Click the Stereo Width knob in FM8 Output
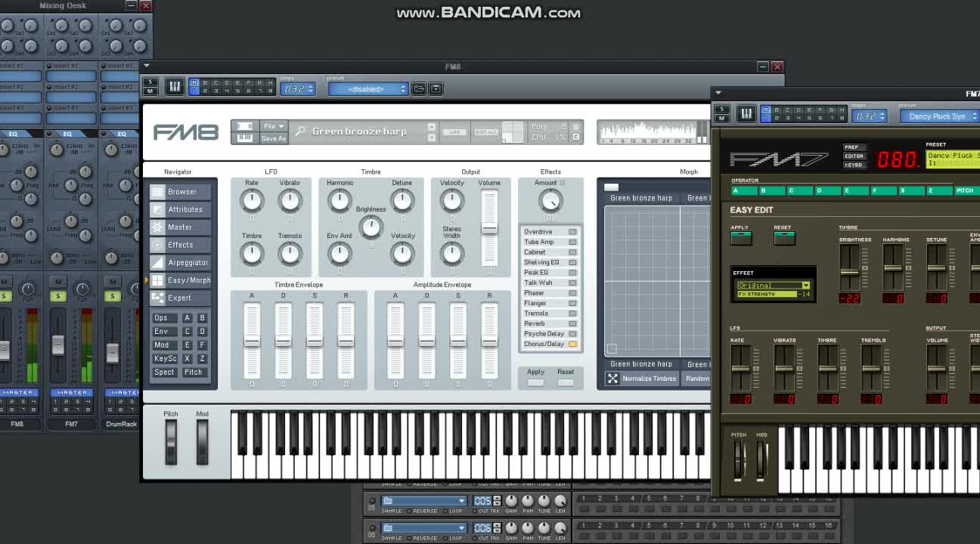 pos(451,254)
